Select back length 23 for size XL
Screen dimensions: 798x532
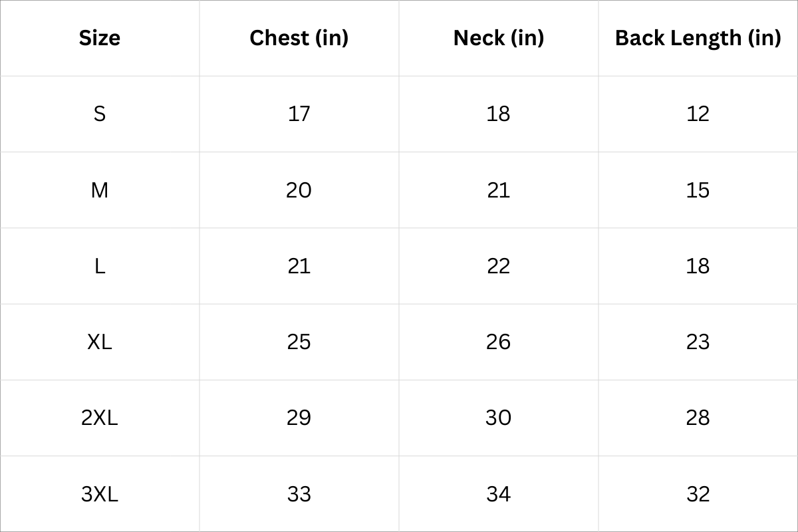pos(698,342)
